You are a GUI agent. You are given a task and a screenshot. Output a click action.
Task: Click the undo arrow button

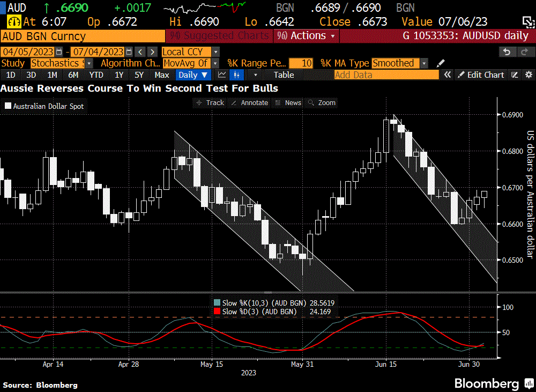507,51
